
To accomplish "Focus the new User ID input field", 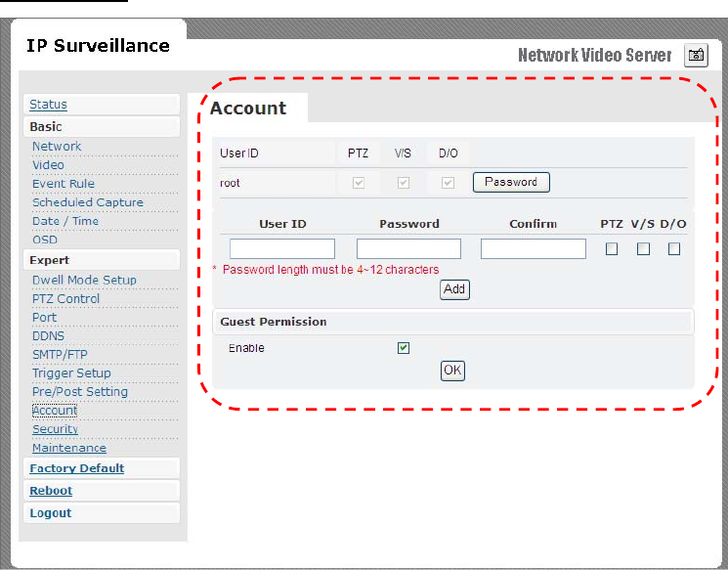I will pyautogui.click(x=282, y=248).
